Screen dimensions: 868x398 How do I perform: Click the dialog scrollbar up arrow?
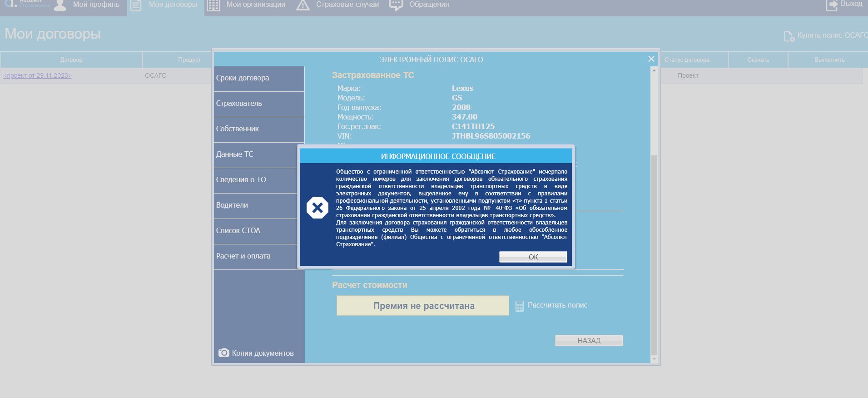click(654, 70)
